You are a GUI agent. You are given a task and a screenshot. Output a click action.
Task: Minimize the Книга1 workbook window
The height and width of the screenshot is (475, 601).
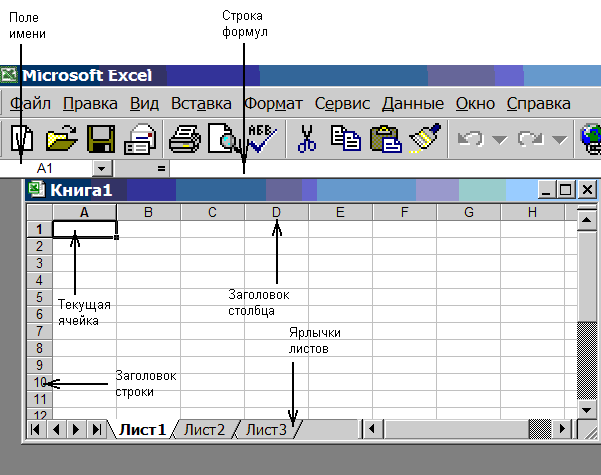click(547, 189)
